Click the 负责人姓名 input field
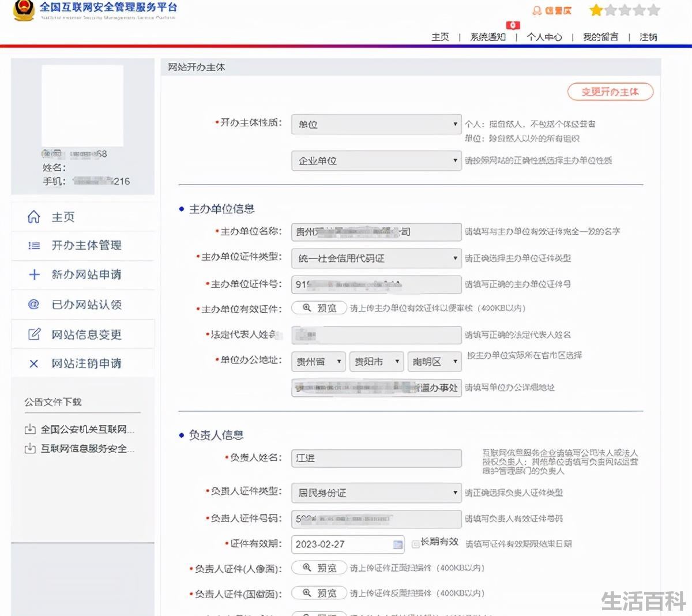 tap(376, 458)
